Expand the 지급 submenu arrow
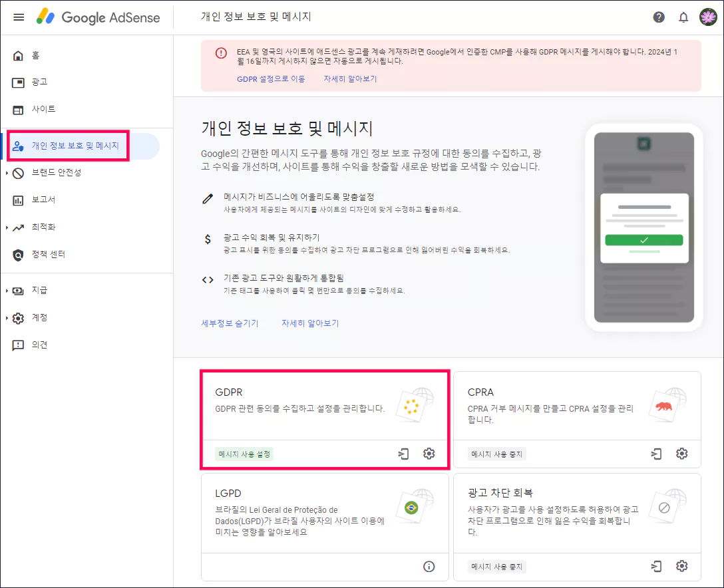Image resolution: width=724 pixels, height=588 pixels. click(7, 291)
